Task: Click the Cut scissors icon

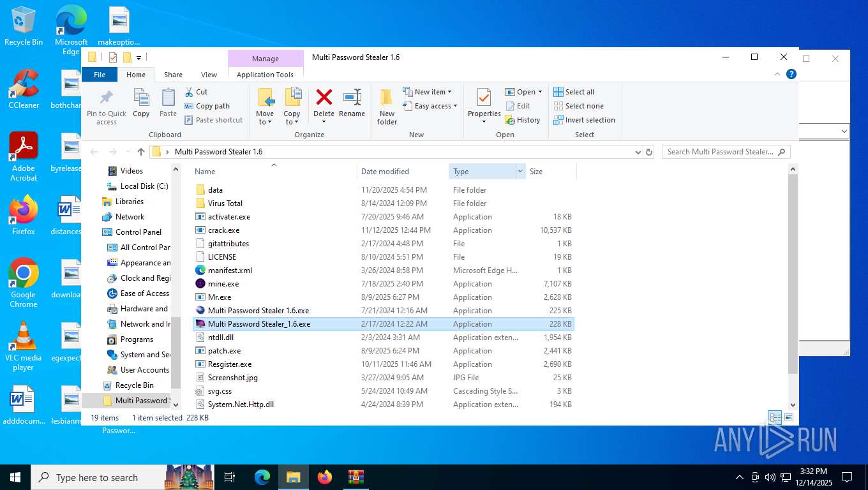Action: (x=189, y=92)
